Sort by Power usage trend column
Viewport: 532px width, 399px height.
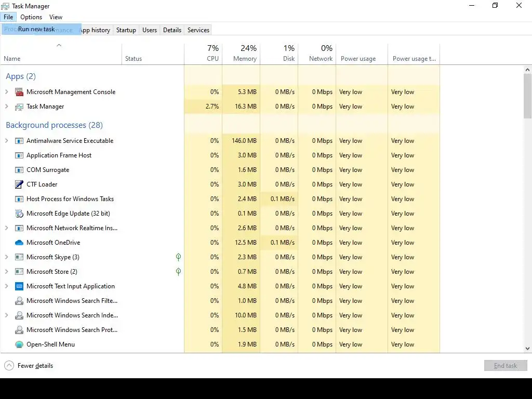(x=414, y=54)
